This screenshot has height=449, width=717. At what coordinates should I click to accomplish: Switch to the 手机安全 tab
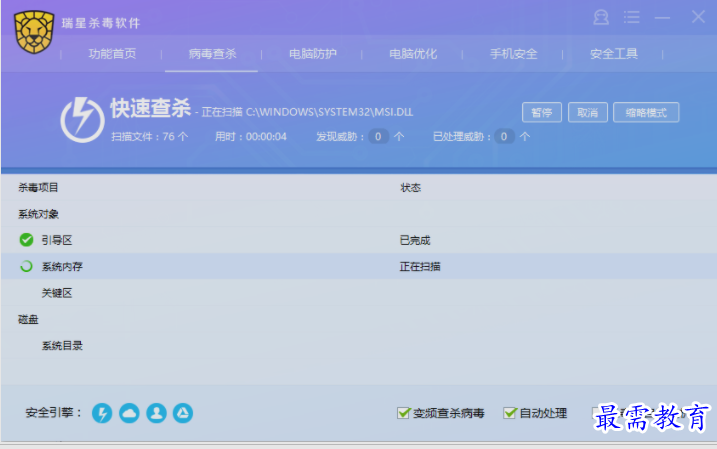pos(514,54)
